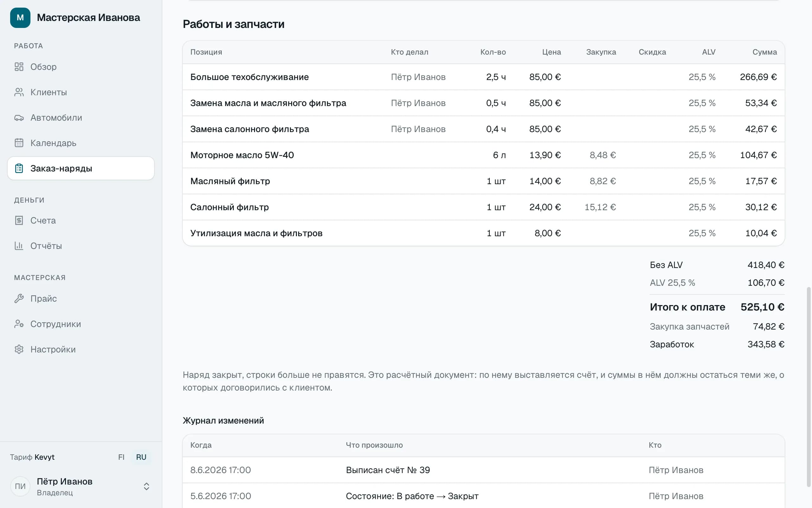The image size is (812, 508).
Task: Click Мастерская Иванова title
Action: pos(88,17)
